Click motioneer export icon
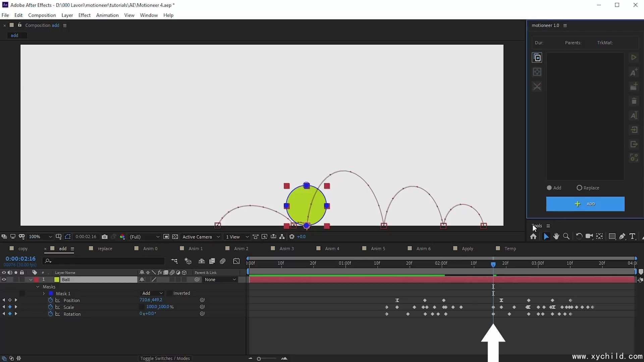Image resolution: width=644 pixels, height=362 pixels. pos(634,144)
